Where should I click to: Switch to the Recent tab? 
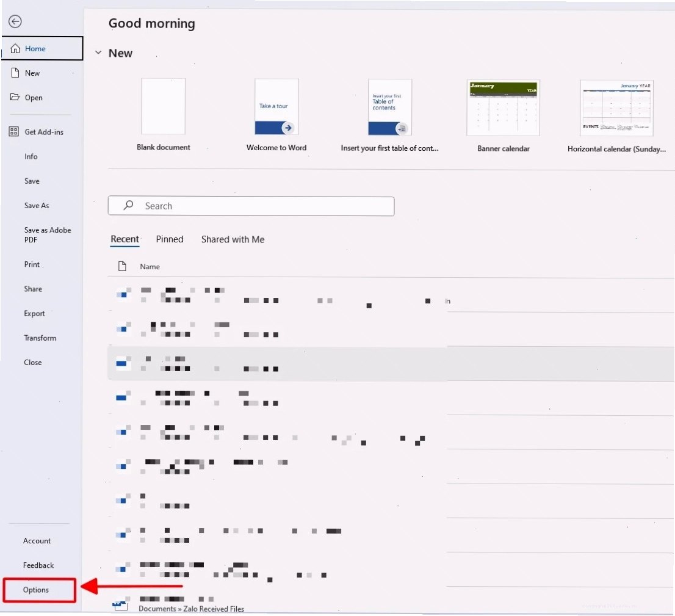(x=125, y=239)
